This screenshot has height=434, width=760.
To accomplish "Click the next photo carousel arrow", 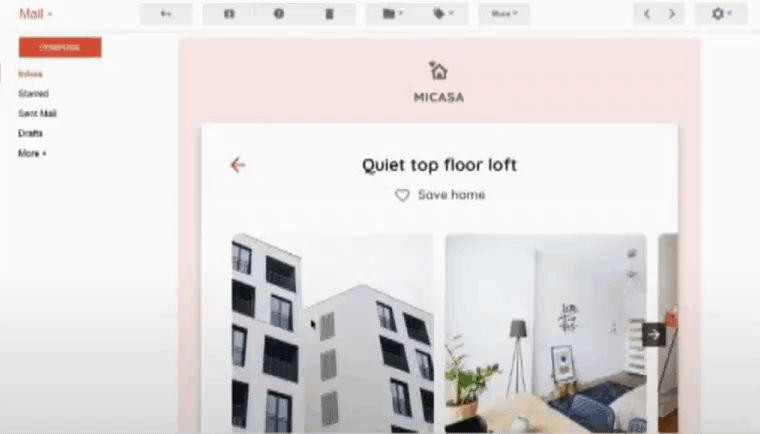I will (x=654, y=335).
